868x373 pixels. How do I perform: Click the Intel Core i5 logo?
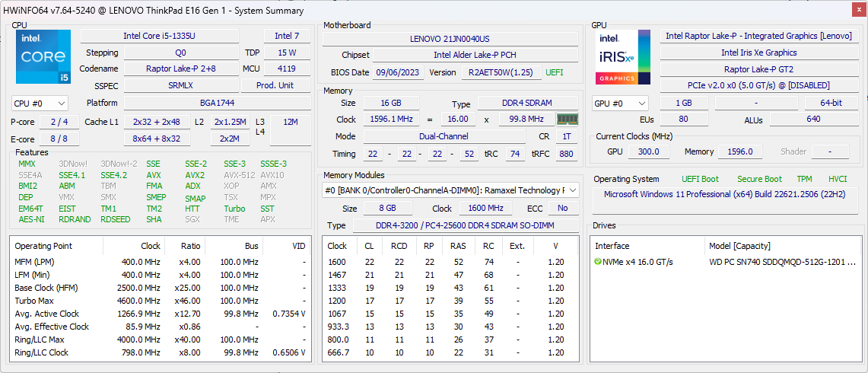(x=43, y=56)
